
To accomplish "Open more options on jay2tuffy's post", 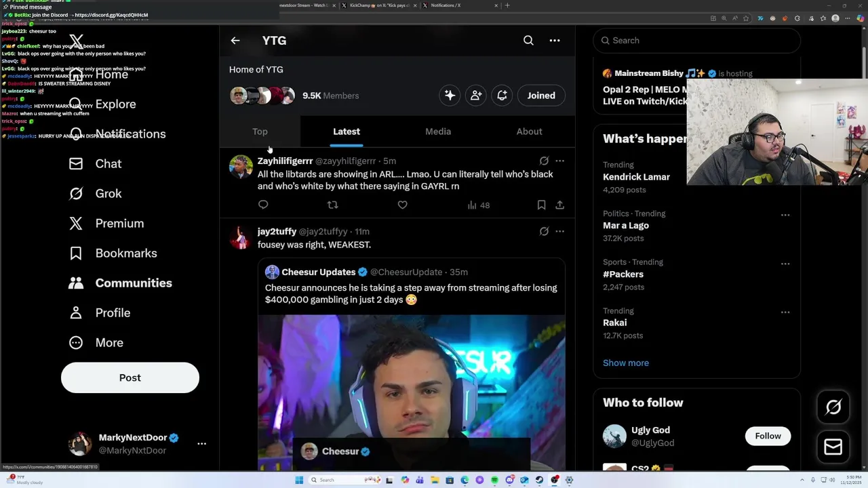I will pos(559,231).
